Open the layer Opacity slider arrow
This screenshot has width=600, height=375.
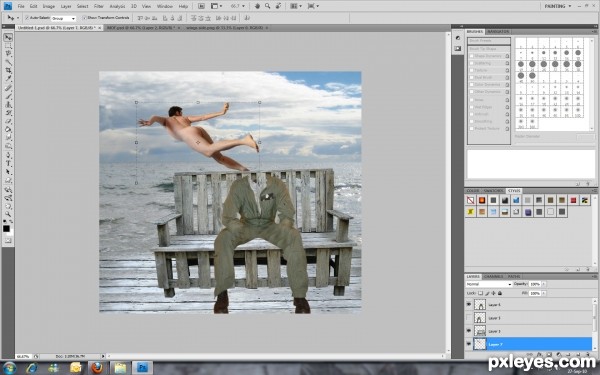[x=544, y=284]
